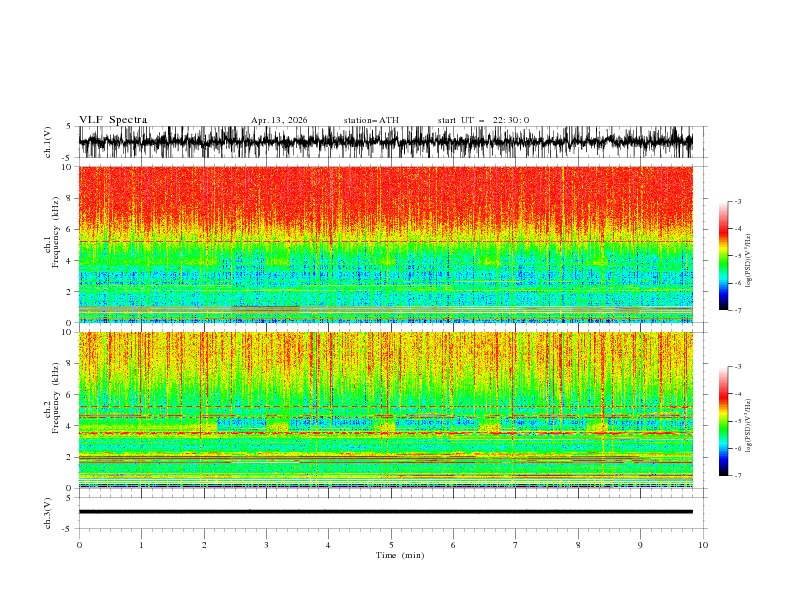The image size is (792, 612).
Task: Click the "10" tick on ch.2 frequency axis
Action: click(67, 332)
